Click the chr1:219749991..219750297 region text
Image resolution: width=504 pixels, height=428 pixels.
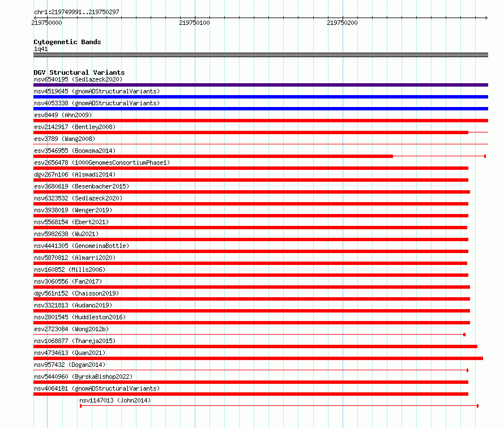tap(76, 12)
